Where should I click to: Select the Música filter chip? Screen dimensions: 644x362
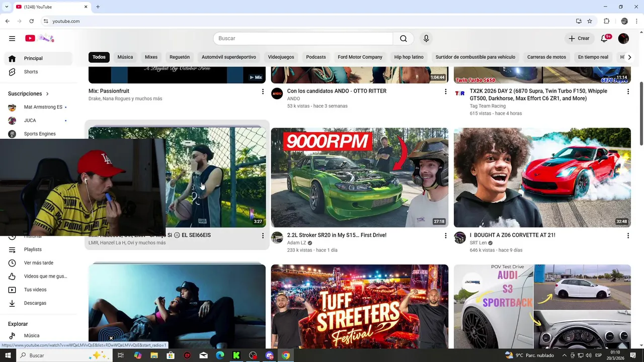coord(125,57)
